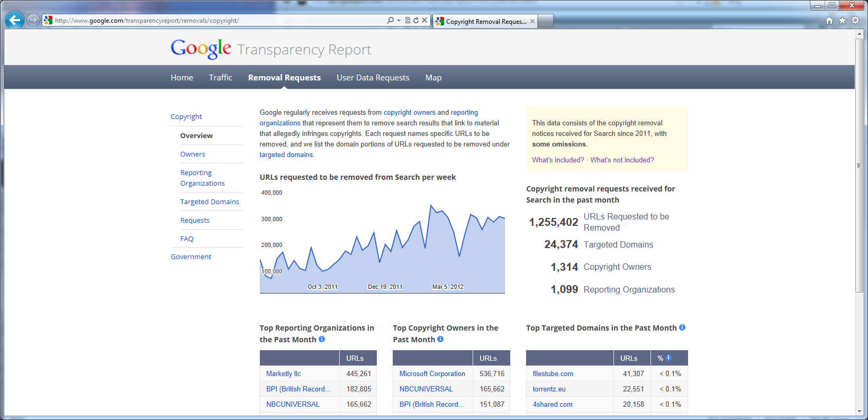Click the What's included? link
Image resolution: width=868 pixels, height=420 pixels.
click(x=558, y=160)
